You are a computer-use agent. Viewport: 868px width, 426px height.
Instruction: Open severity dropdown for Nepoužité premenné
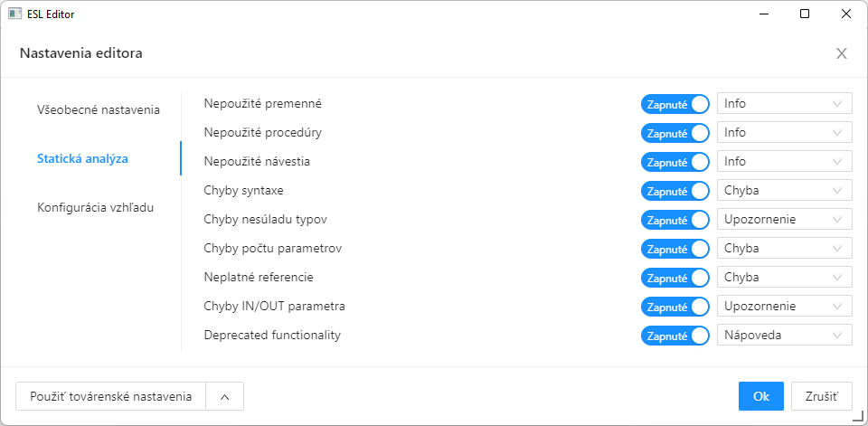(784, 104)
